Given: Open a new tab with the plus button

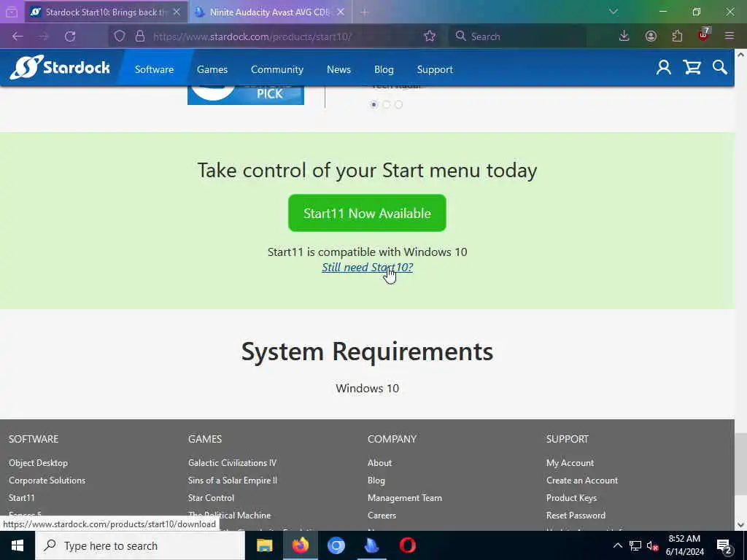Looking at the screenshot, I should point(365,12).
